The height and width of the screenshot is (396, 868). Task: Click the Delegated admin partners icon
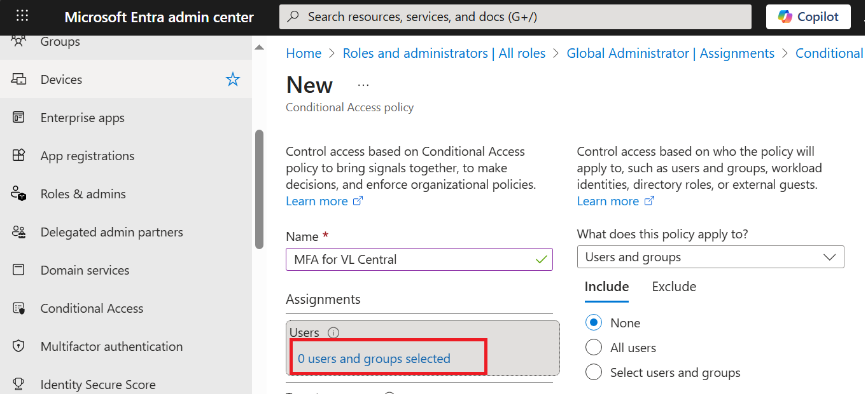coord(18,232)
